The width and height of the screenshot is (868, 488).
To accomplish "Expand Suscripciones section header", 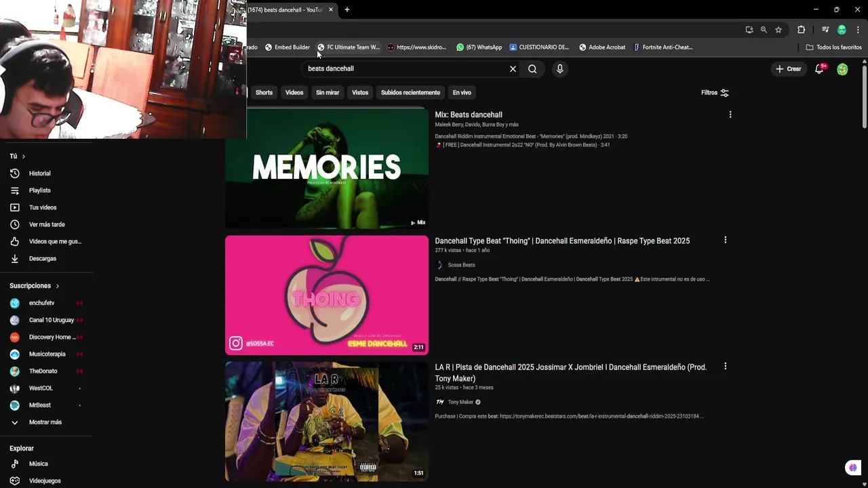I will [35, 286].
